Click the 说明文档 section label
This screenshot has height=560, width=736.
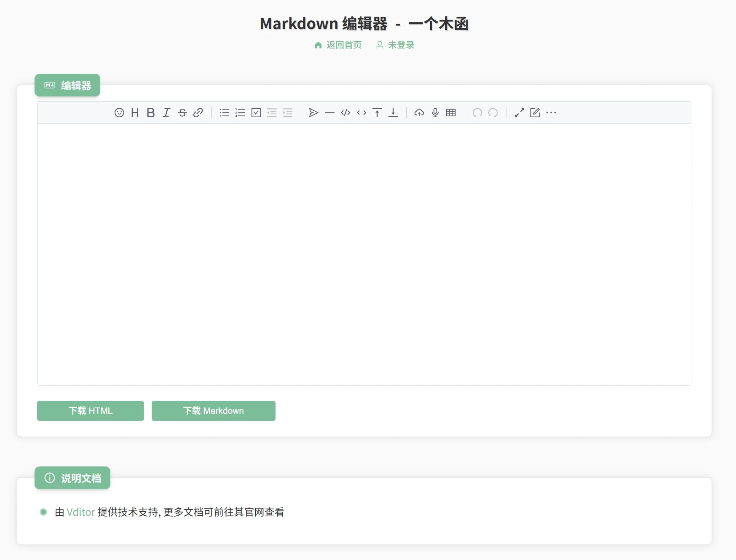pos(72,478)
